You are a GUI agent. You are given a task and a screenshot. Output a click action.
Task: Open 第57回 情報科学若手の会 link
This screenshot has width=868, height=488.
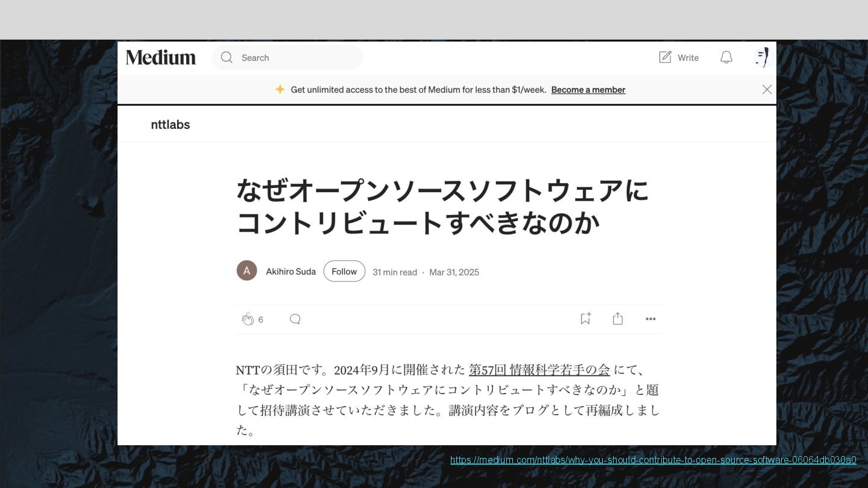click(539, 370)
